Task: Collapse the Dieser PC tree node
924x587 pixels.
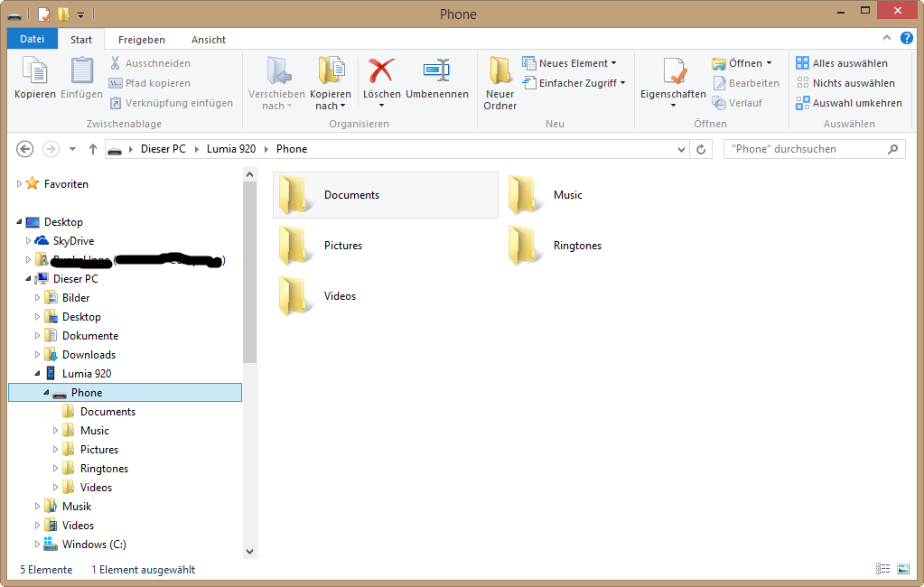Action: (28, 279)
